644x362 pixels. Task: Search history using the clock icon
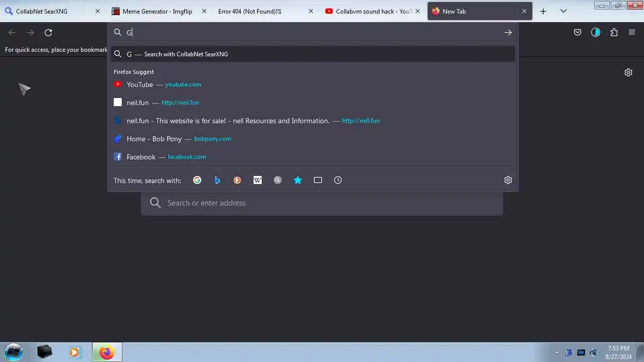[x=338, y=180]
